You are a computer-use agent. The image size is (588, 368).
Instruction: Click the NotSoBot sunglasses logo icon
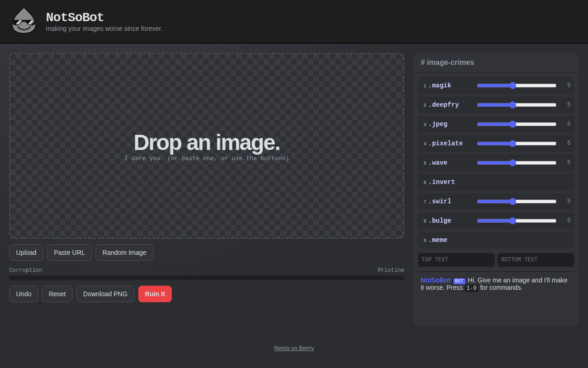tap(24, 21)
